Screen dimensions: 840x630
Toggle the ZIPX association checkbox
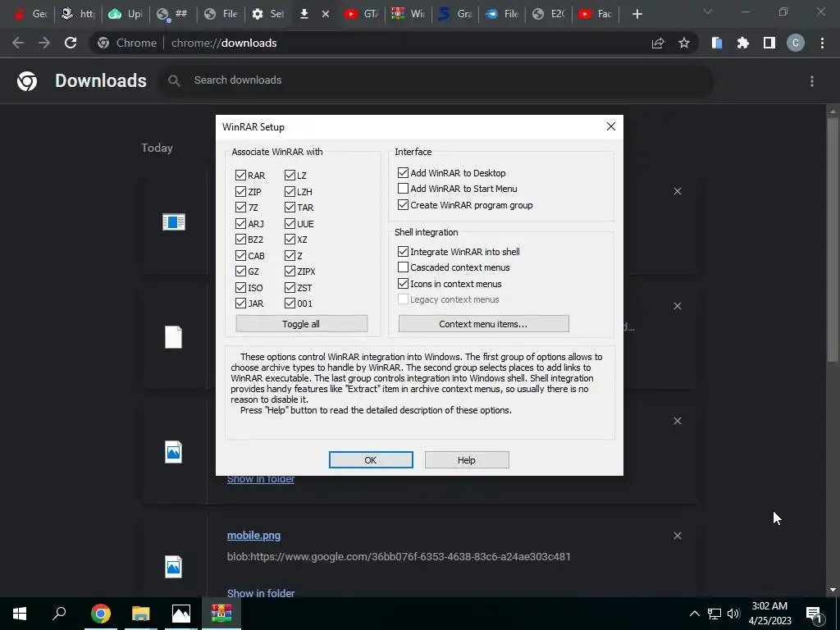pyautogui.click(x=290, y=272)
